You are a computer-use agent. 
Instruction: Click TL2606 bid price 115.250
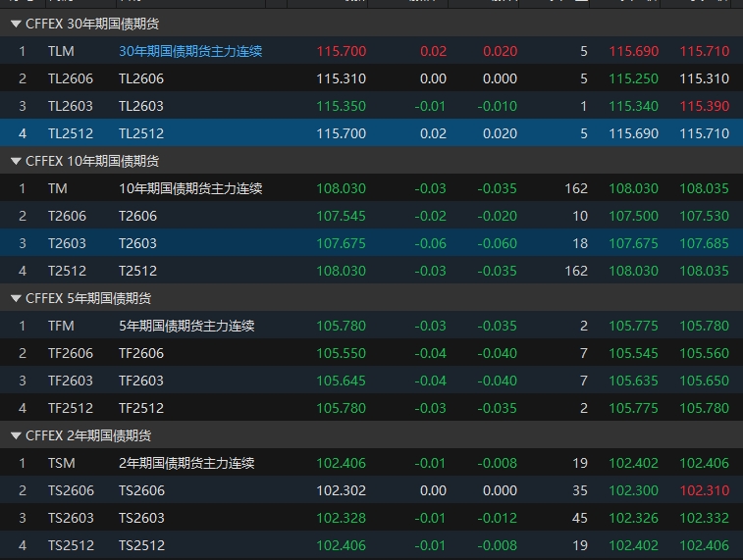pos(633,78)
